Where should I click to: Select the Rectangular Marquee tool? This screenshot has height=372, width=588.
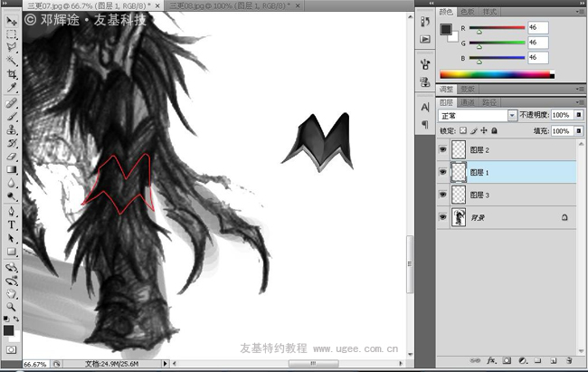tap(11, 34)
